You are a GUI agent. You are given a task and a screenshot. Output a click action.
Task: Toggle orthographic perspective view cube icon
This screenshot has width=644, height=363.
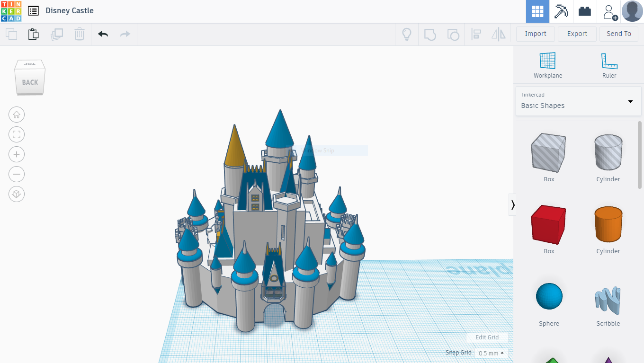[17, 194]
